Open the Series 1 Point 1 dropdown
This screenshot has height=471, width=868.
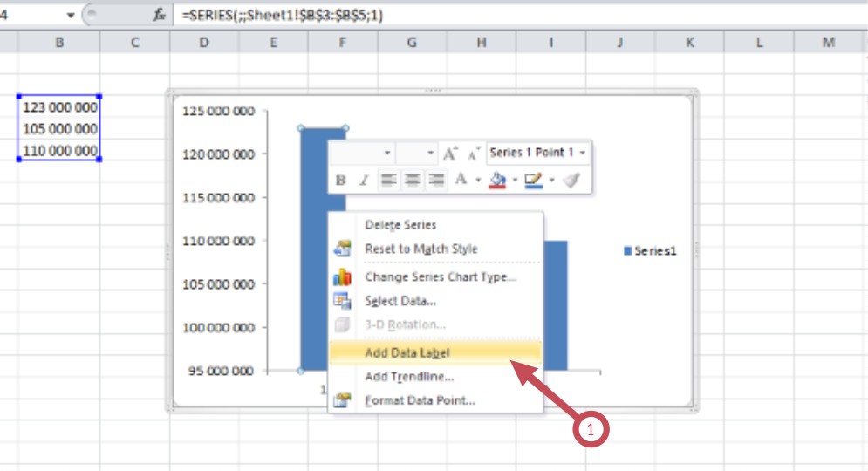(582, 153)
